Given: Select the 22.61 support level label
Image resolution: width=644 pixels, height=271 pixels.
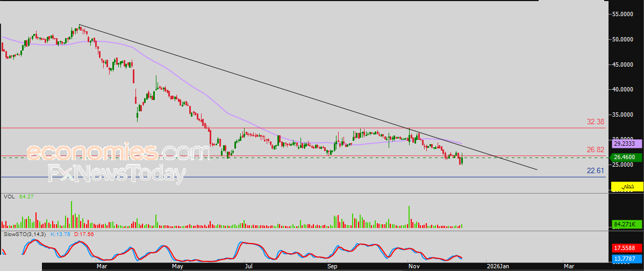Looking at the screenshot, I should [596, 170].
